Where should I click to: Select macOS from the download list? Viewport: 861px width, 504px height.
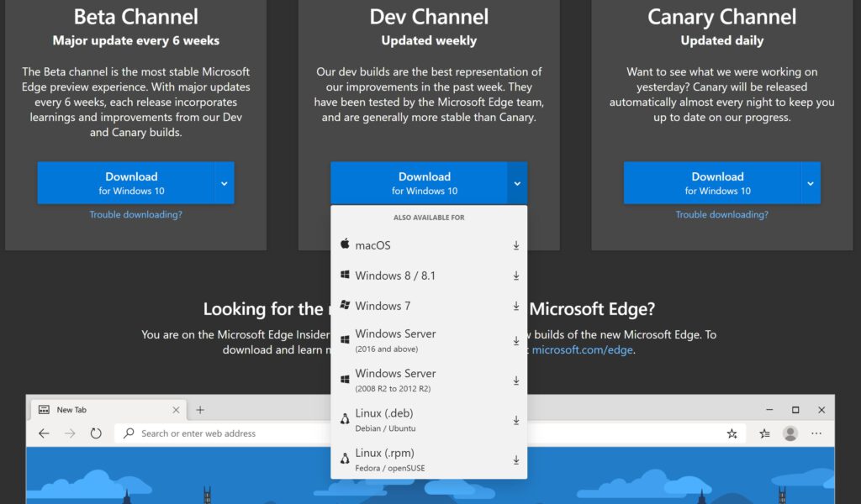pyautogui.click(x=429, y=245)
